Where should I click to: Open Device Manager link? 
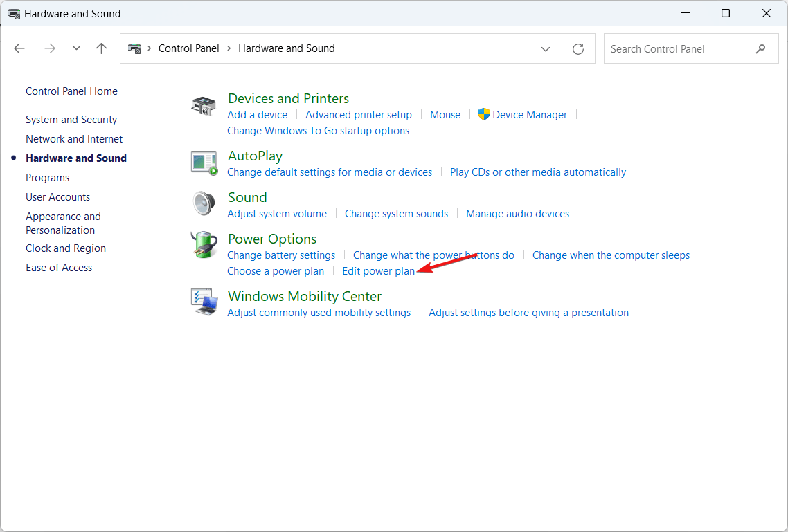[530, 114]
